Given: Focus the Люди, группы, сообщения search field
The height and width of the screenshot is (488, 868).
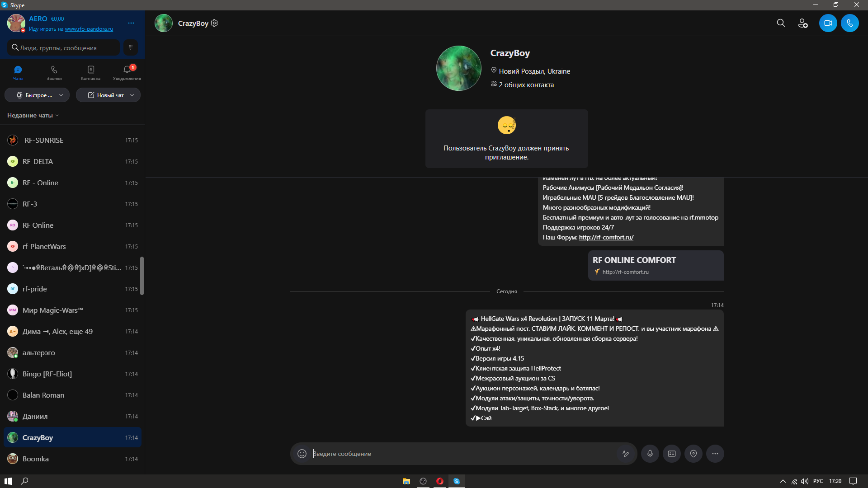Looking at the screenshot, I should [63, 47].
